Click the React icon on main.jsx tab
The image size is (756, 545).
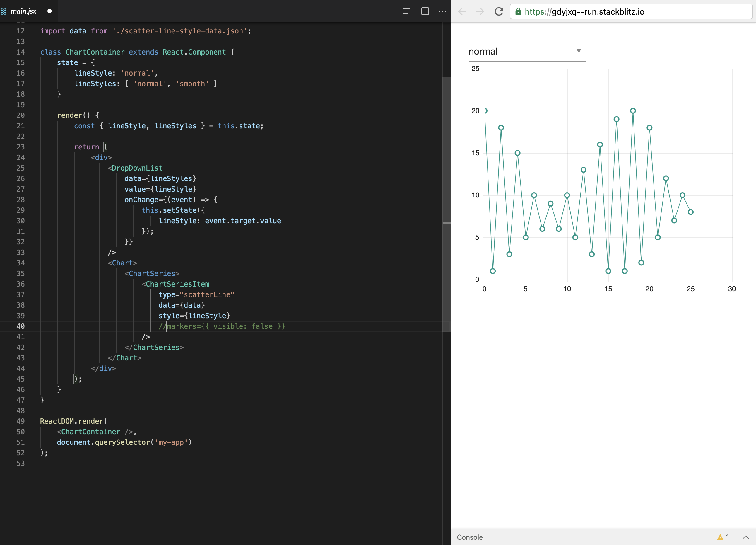[x=4, y=11]
